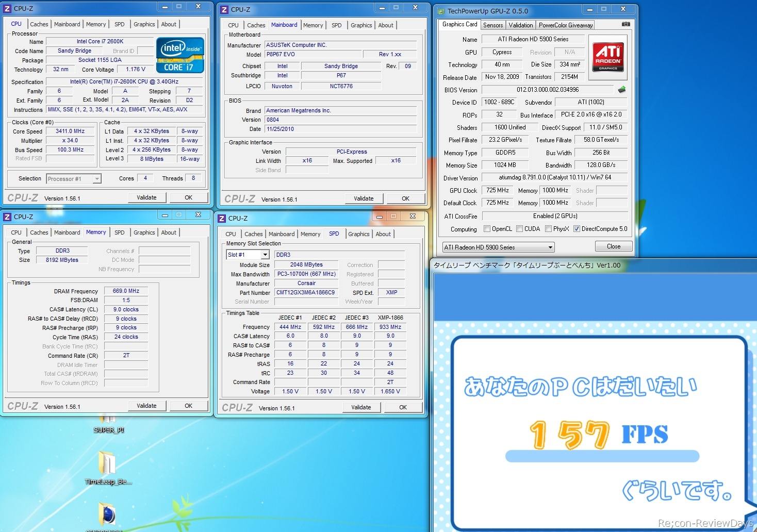
Task: Select the SUPER_PI desktop icon
Action: pyautogui.click(x=108, y=424)
